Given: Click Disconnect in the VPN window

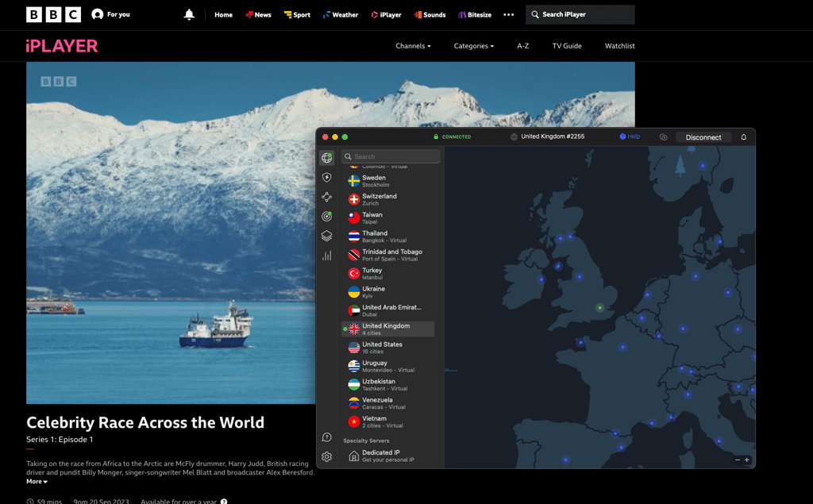Looking at the screenshot, I should click(703, 137).
